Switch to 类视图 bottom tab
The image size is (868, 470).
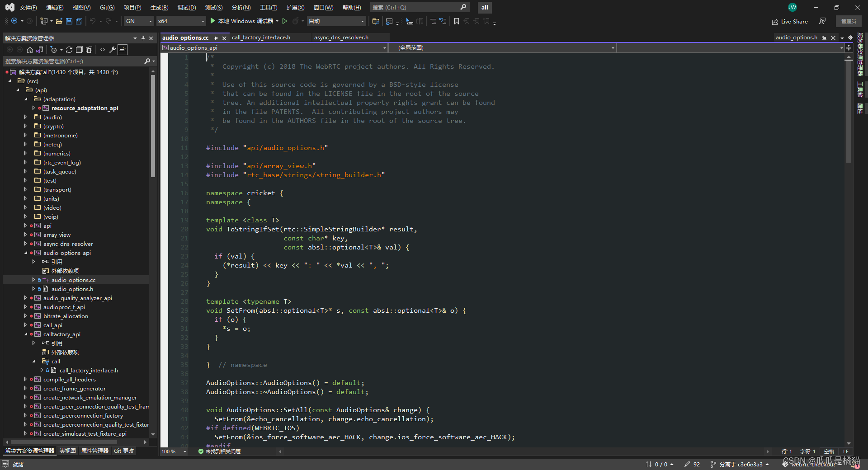[x=68, y=451]
